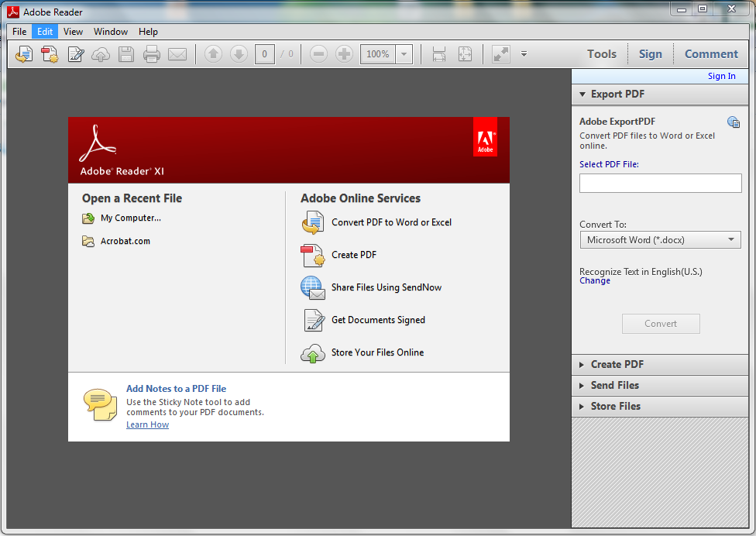Viewport: 756px width, 536px height.
Task: Click the Select PDF File label link
Action: (x=609, y=164)
